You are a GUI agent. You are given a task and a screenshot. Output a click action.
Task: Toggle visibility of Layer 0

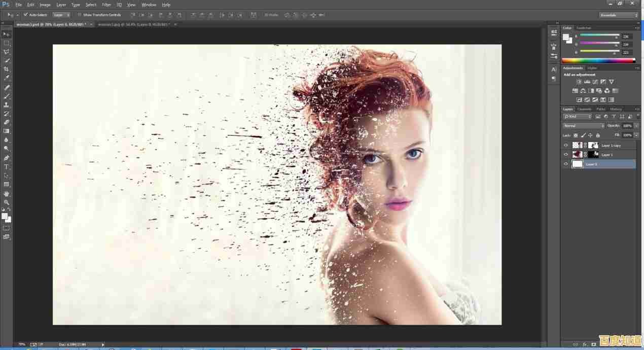(x=566, y=164)
